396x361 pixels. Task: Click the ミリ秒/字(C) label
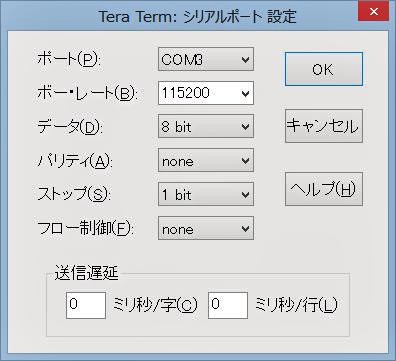pyautogui.click(x=155, y=305)
